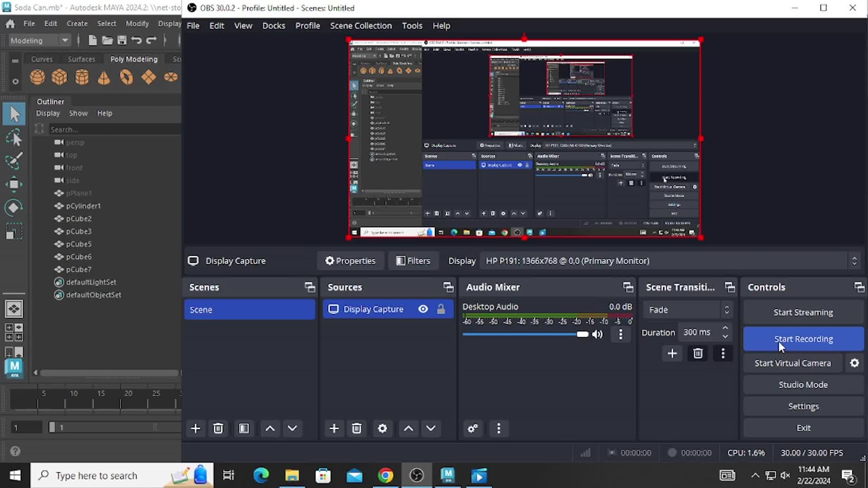
Task: Click virtual camera settings gear icon
Action: tap(854, 363)
